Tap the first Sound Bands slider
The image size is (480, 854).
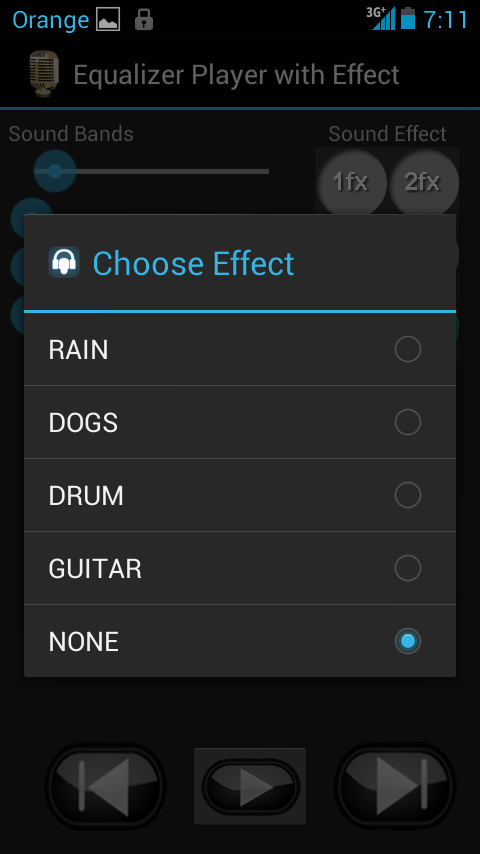click(x=151, y=171)
